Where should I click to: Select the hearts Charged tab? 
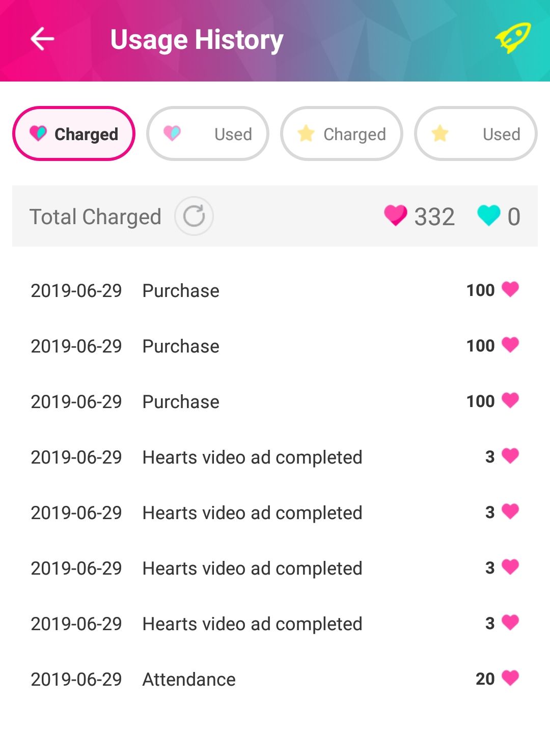pyautogui.click(x=74, y=133)
